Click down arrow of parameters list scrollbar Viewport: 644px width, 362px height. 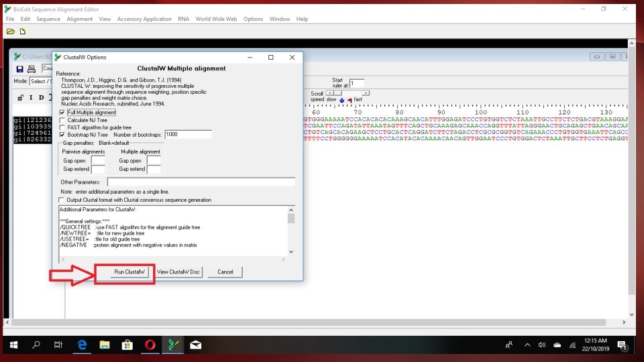point(290,251)
